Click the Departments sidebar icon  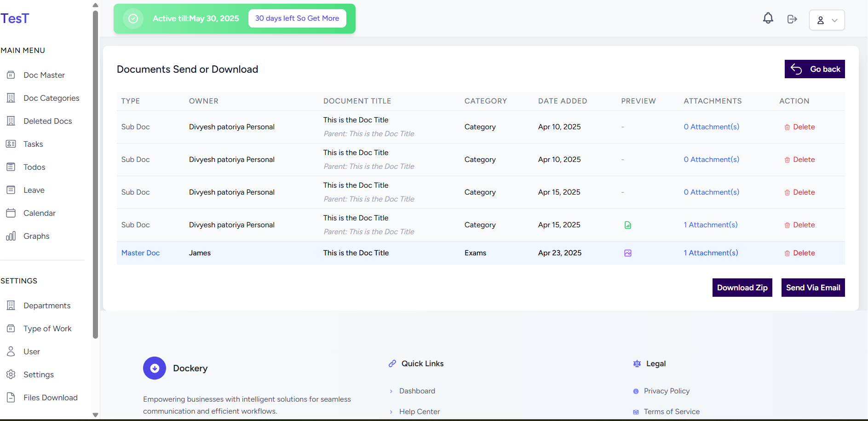pos(11,305)
